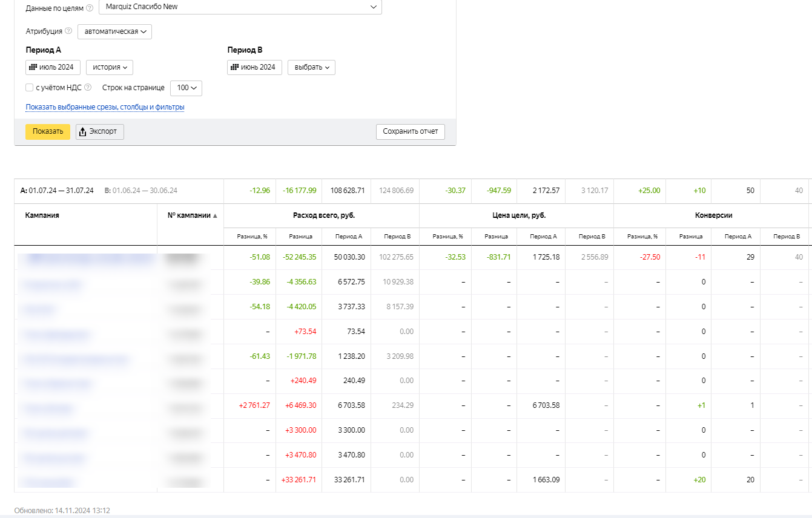Click percent difference cell -54.18

coord(260,307)
